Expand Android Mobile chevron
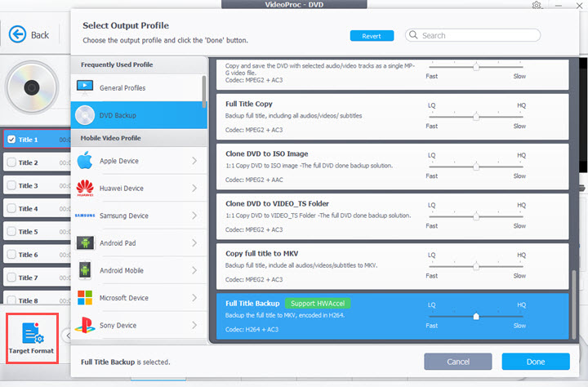The height and width of the screenshot is (387, 588). (x=194, y=270)
